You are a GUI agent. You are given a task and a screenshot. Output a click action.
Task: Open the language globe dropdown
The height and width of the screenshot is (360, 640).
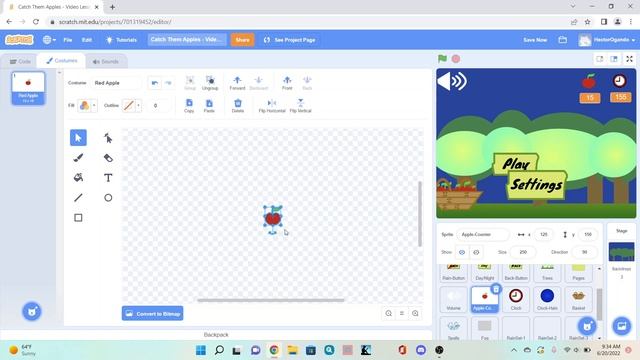click(x=49, y=40)
